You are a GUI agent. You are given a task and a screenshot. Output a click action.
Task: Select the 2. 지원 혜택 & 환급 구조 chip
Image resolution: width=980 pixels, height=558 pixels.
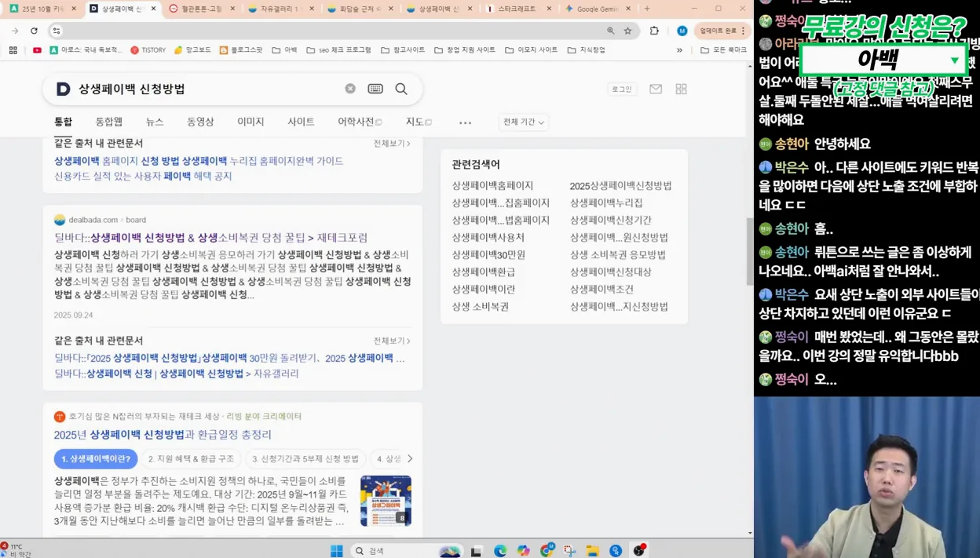click(191, 459)
